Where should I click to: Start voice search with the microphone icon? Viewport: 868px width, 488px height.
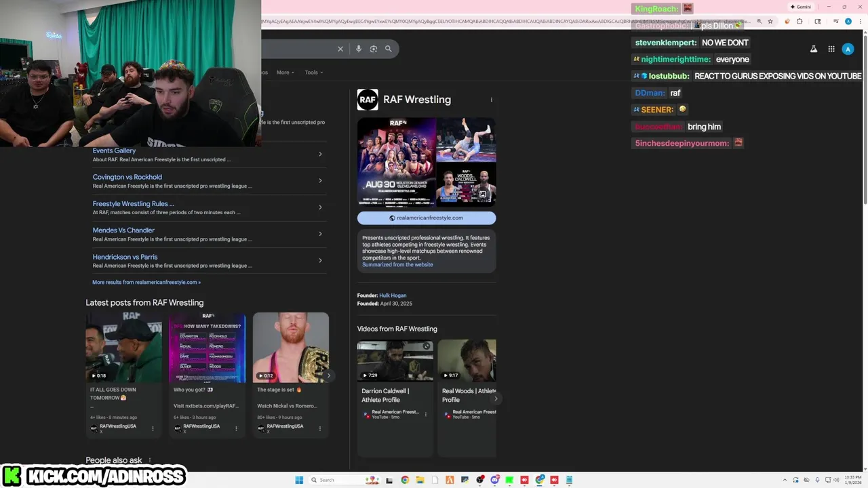pyautogui.click(x=359, y=49)
